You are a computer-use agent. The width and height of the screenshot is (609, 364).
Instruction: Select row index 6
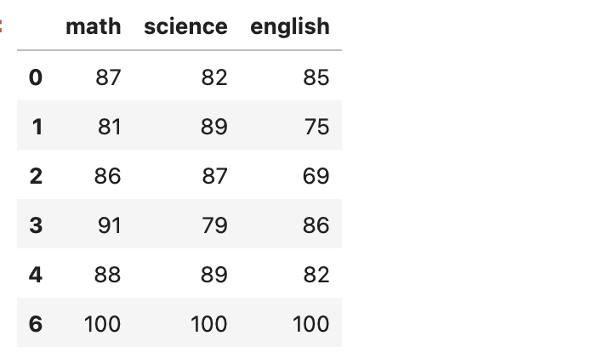pyautogui.click(x=35, y=324)
